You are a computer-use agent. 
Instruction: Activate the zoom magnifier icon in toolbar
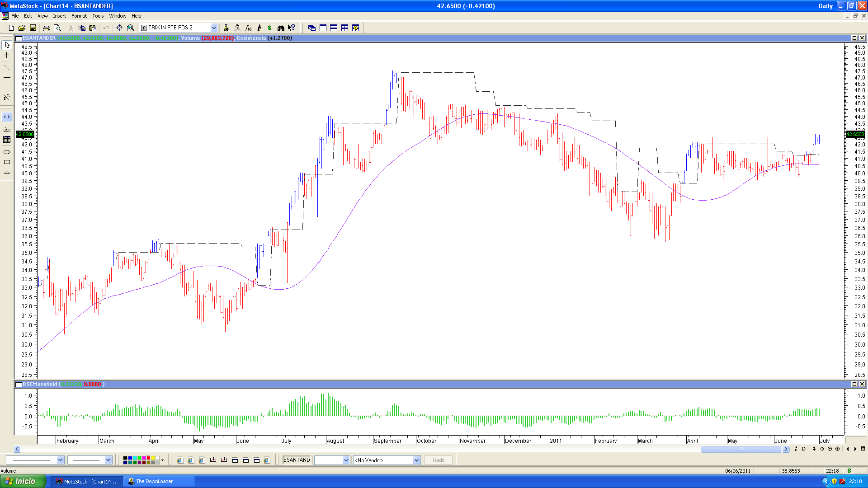tap(131, 28)
